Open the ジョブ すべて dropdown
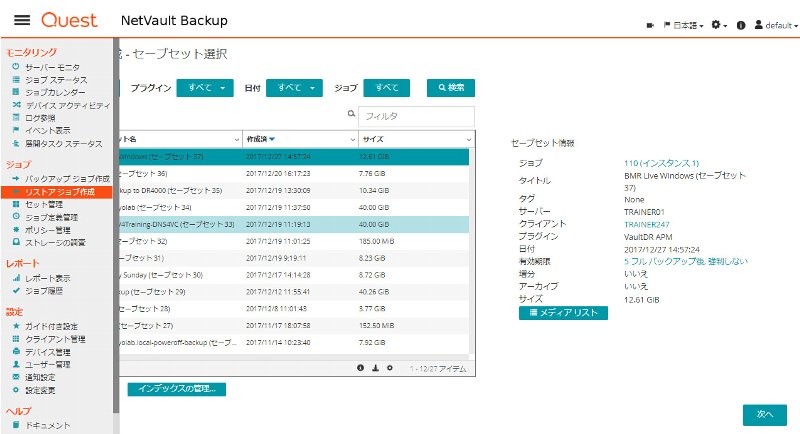Viewport: 800px width, 434px height. [387, 88]
